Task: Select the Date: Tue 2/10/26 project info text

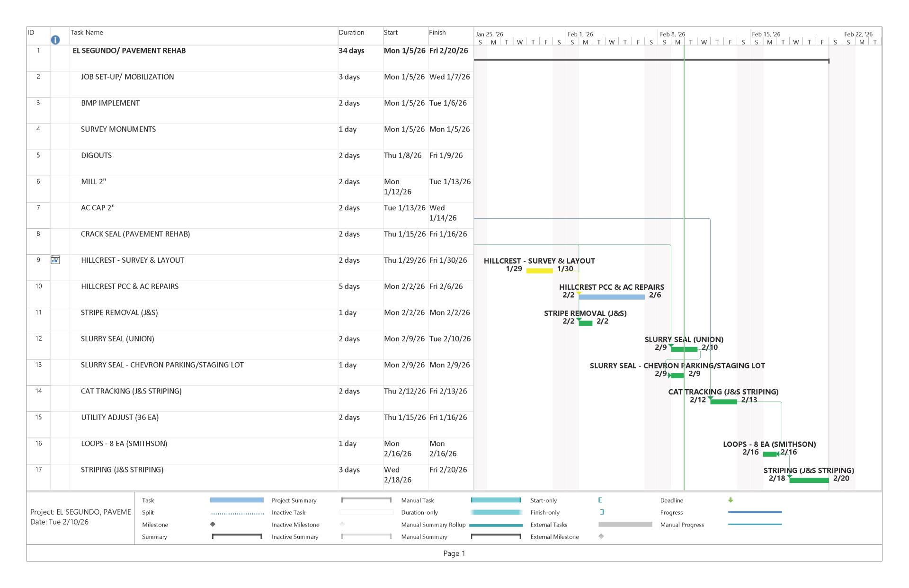Action: coord(59,521)
